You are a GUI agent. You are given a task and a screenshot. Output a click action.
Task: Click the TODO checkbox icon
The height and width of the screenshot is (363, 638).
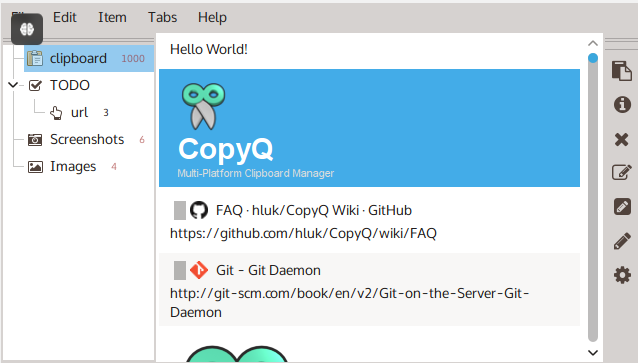tap(35, 85)
